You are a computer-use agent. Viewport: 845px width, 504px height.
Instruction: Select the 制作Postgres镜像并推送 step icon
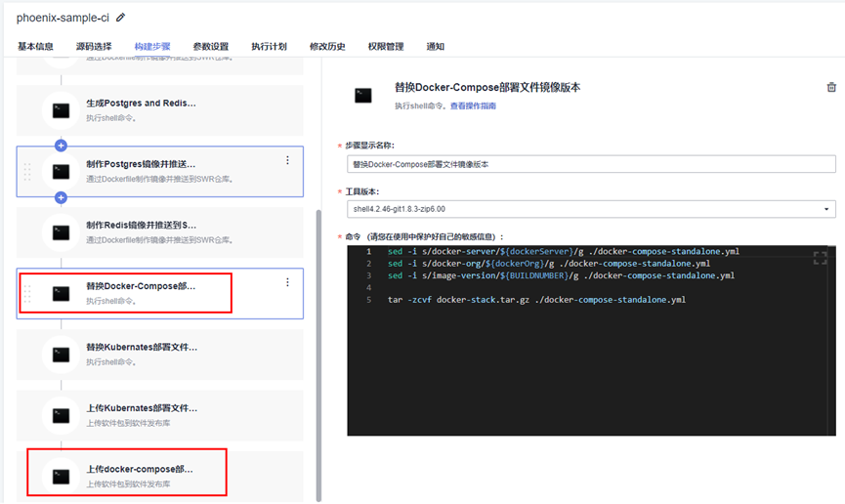[x=61, y=171]
